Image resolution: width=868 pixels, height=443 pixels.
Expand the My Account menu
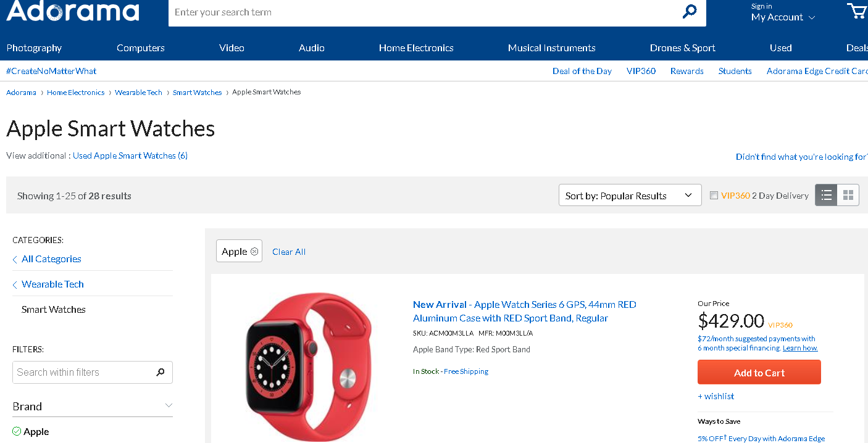pos(783,17)
